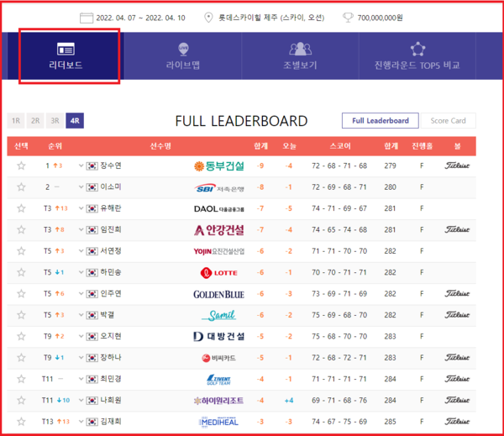
Task: Click the Full Leaderboard button
Action: coord(381,121)
